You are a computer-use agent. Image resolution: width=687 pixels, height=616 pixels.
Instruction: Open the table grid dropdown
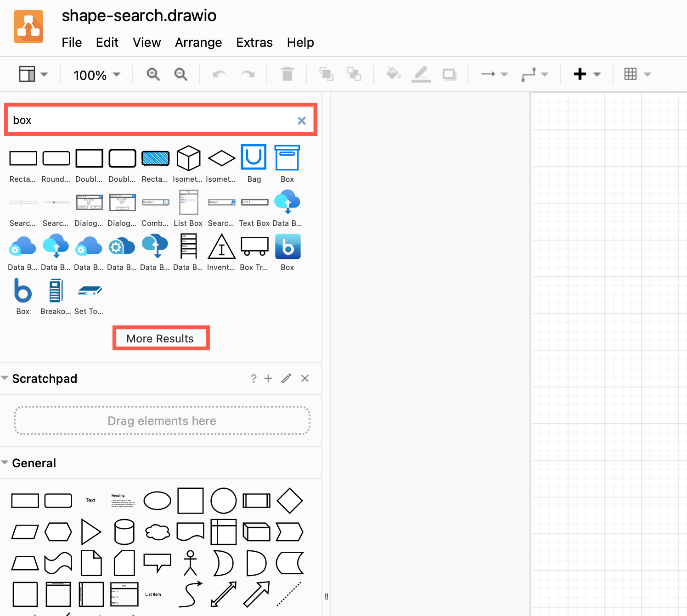pyautogui.click(x=637, y=74)
